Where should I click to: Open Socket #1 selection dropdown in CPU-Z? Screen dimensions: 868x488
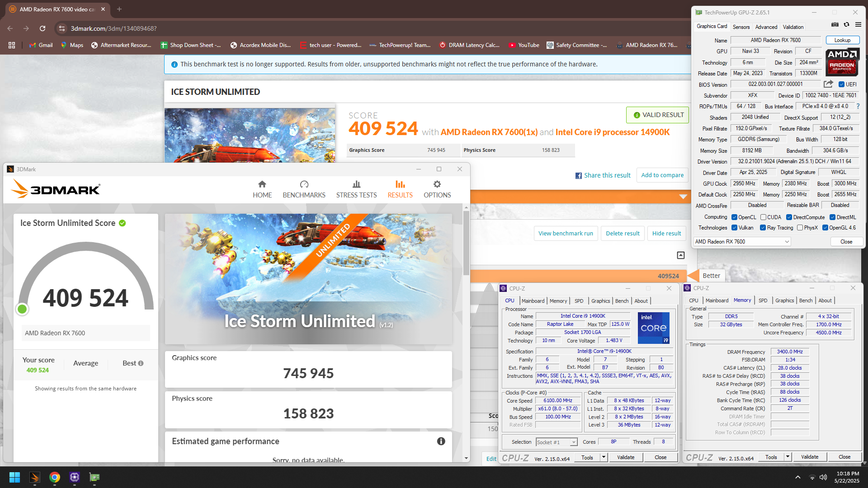tap(557, 442)
